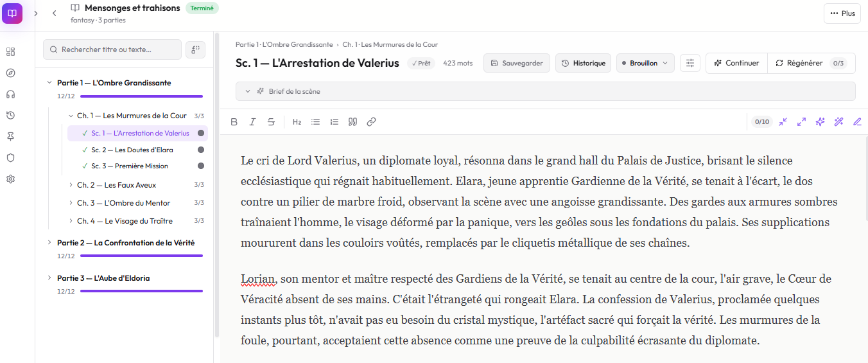Click status dot for Sc. 1 scene
The image size is (868, 363).
pyautogui.click(x=201, y=134)
